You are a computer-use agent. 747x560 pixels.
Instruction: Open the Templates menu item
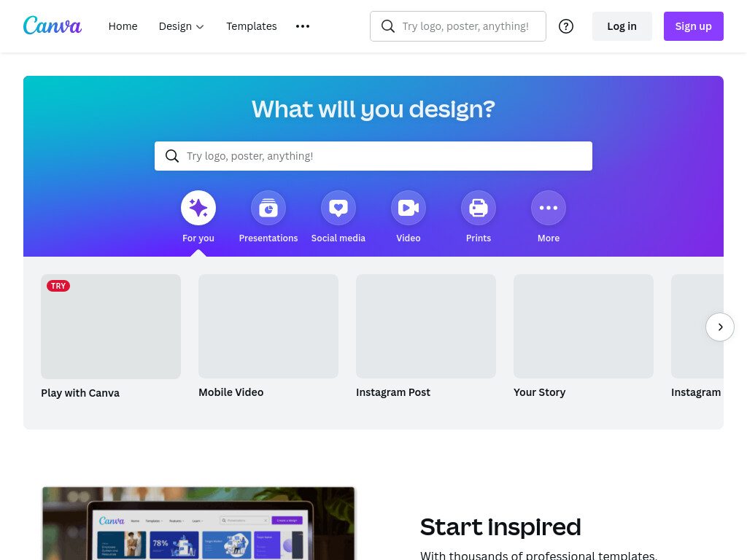tap(252, 26)
